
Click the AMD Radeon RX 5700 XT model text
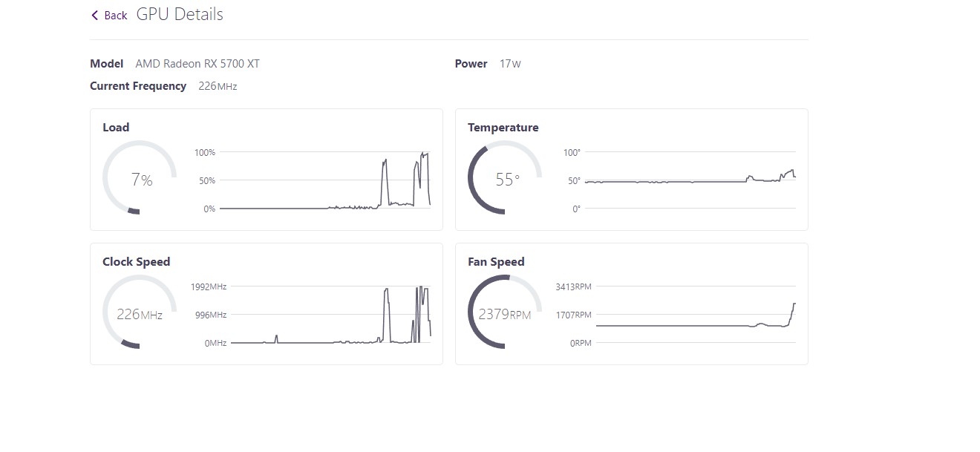(x=197, y=64)
